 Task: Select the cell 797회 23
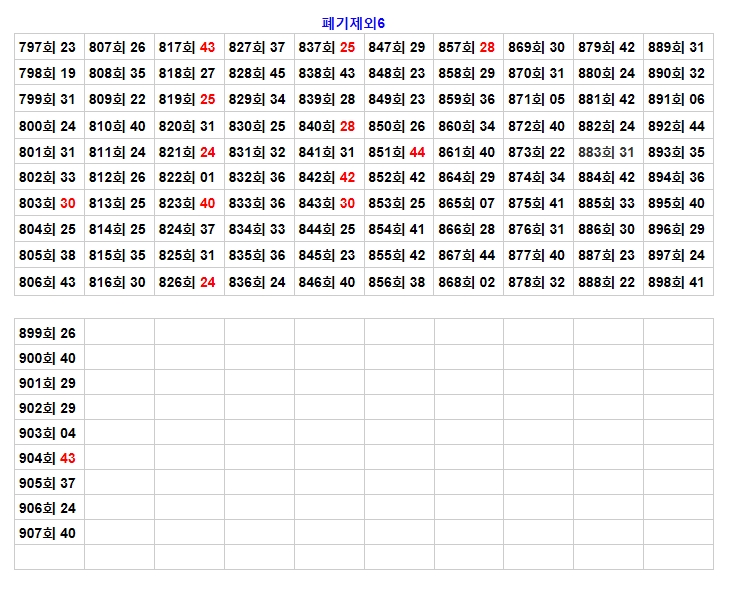point(48,47)
